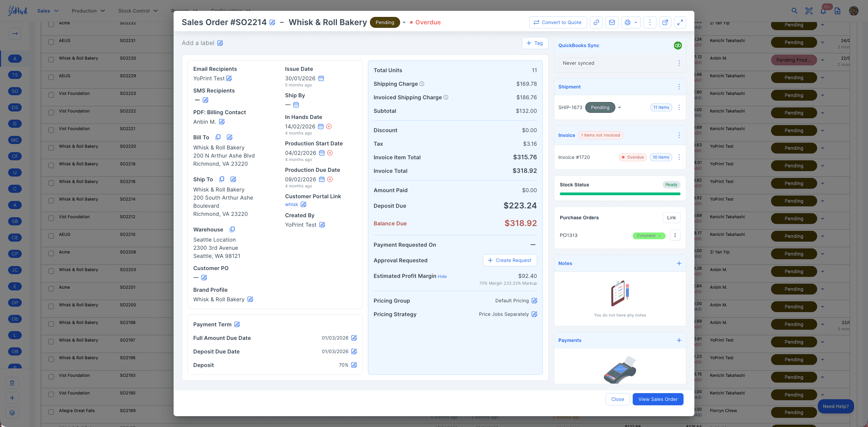Expand the sales order to fullscreen
This screenshot has width=868, height=427.
pyautogui.click(x=680, y=22)
